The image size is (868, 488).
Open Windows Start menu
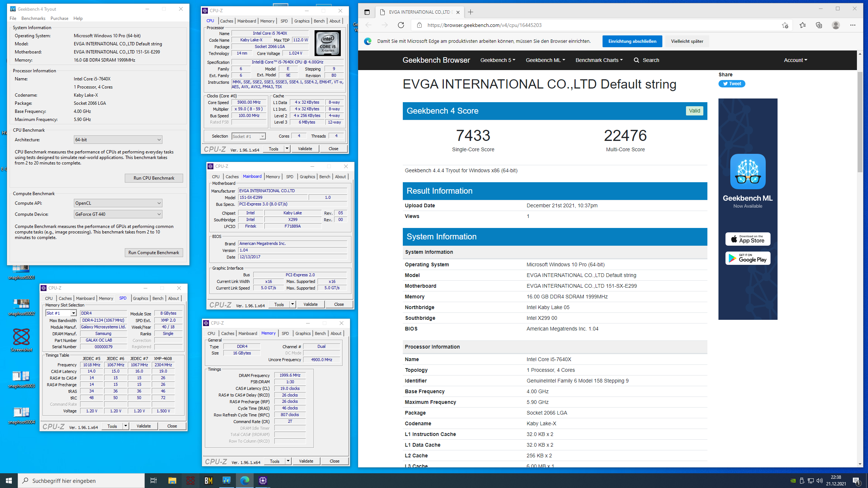click(9, 481)
